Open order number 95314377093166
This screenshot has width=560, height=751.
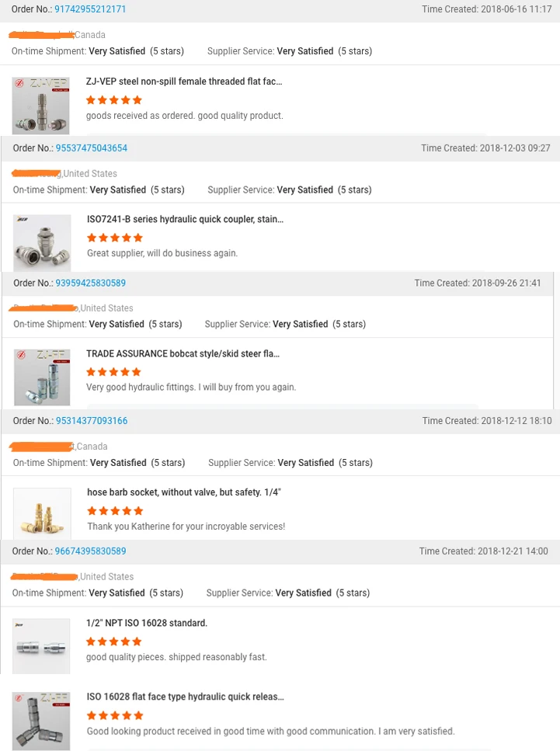[x=91, y=421]
